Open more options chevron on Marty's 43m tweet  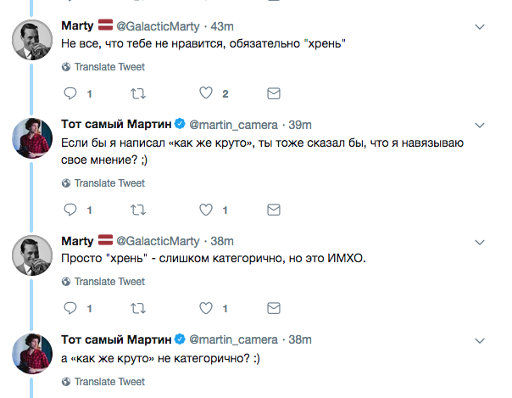coord(479,27)
